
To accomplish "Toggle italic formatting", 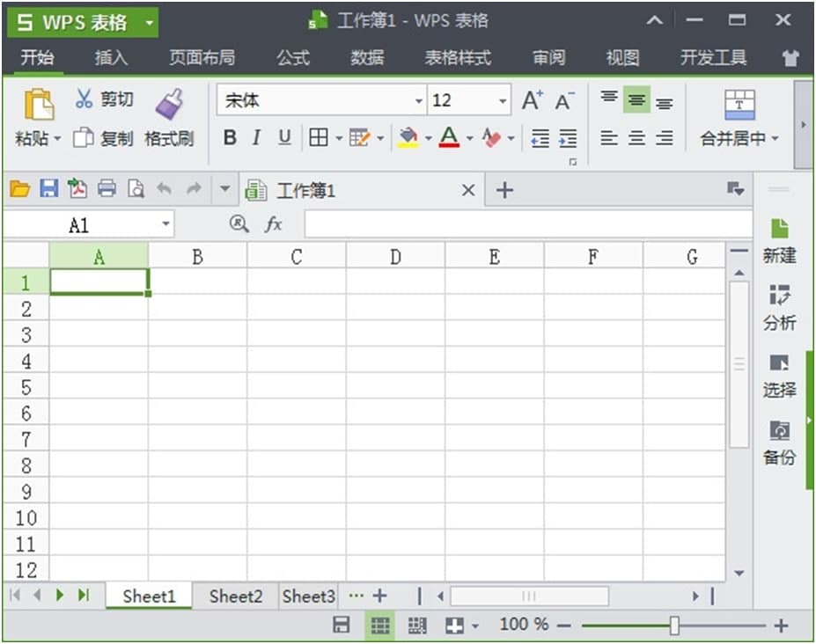I will [255, 138].
